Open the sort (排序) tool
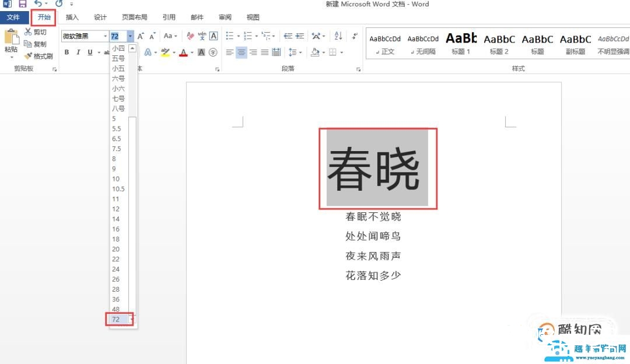 click(x=338, y=36)
